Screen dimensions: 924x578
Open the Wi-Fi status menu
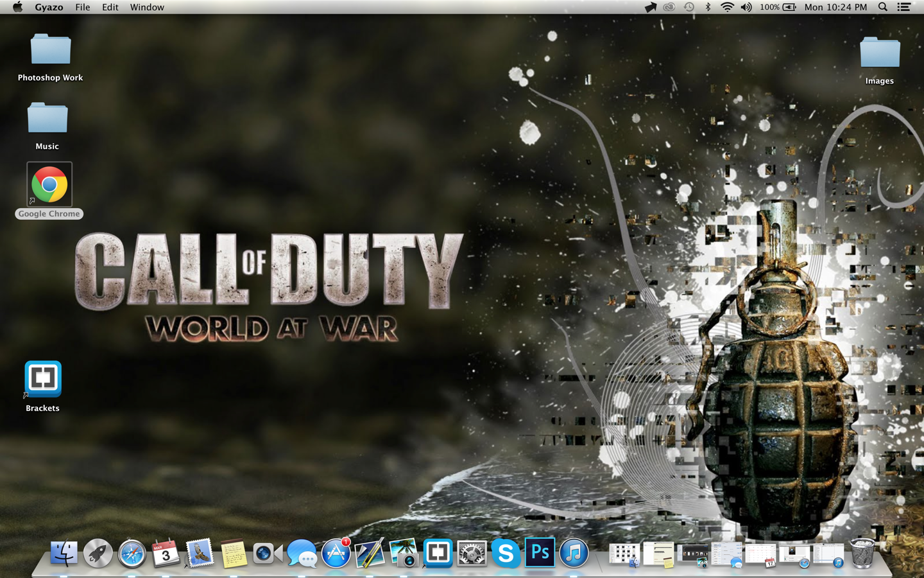click(x=726, y=7)
